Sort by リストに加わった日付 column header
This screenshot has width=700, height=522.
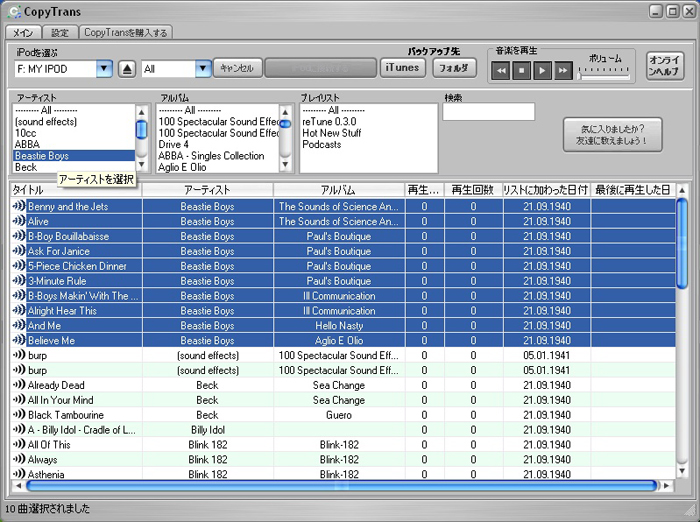[546, 190]
